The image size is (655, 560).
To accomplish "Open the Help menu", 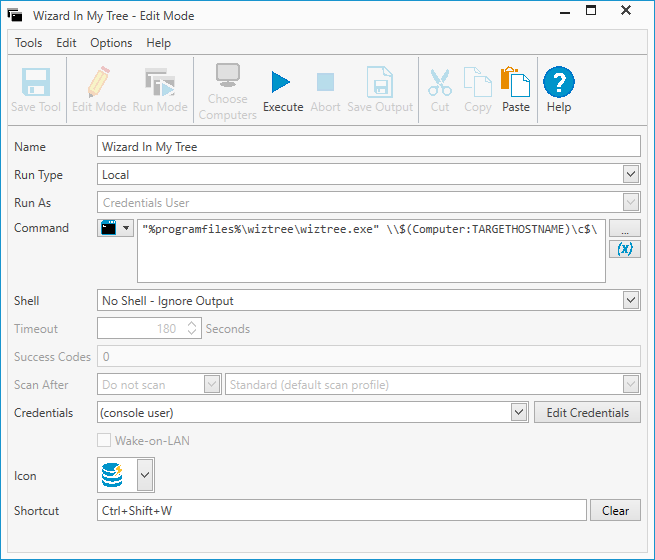I will [158, 43].
